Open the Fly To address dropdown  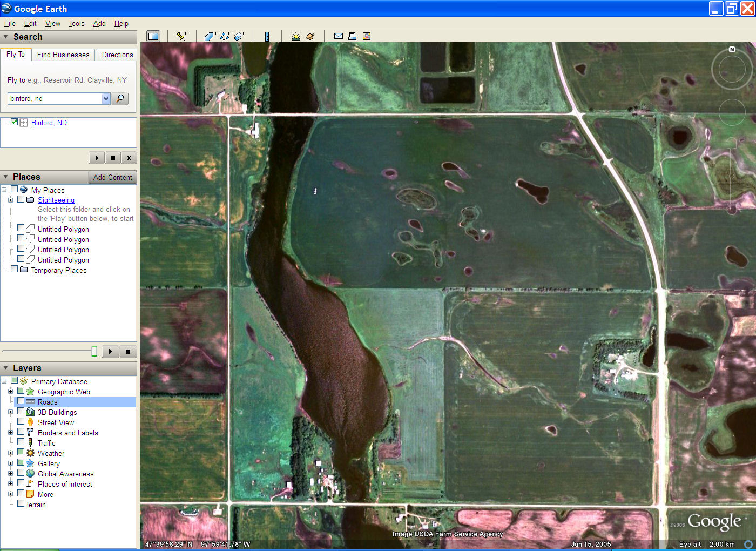(106, 98)
